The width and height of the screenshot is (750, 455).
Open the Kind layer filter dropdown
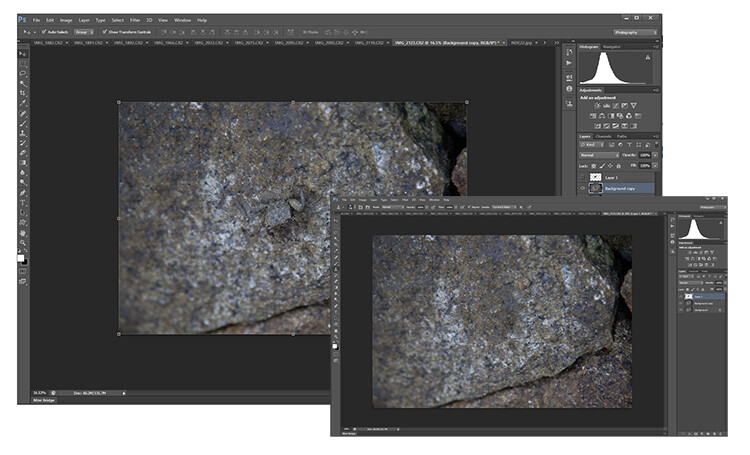tap(592, 144)
